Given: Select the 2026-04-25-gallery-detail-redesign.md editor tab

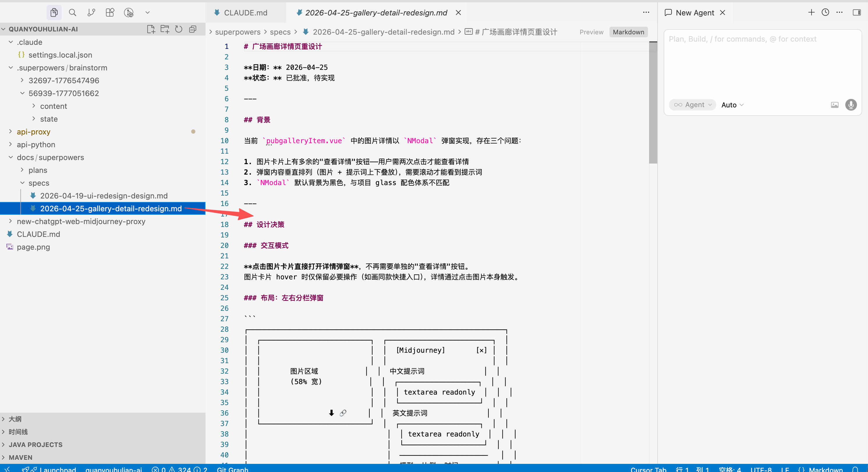Looking at the screenshot, I should (376, 13).
